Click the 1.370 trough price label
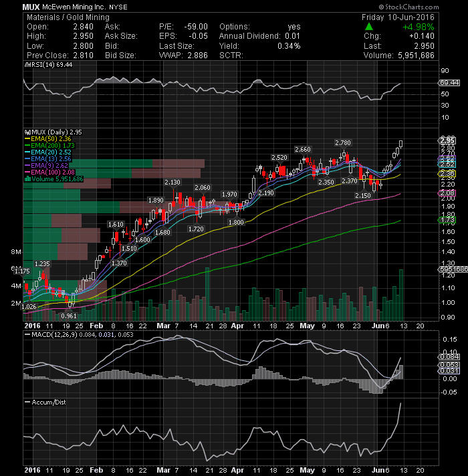468x476 pixels. click(x=119, y=263)
